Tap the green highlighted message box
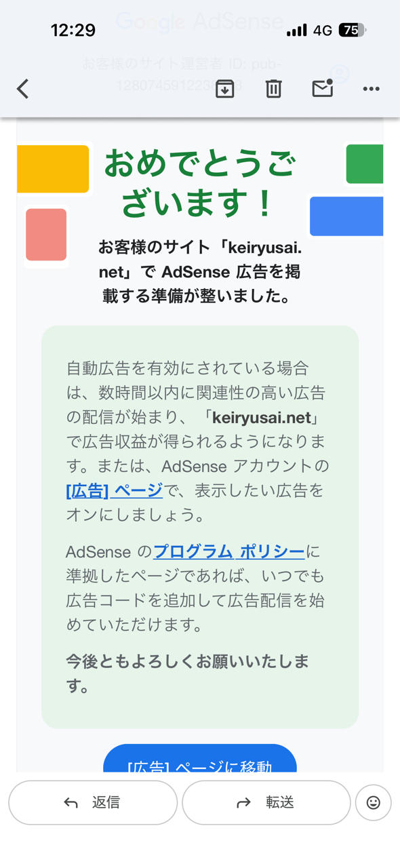The width and height of the screenshot is (400, 868). pos(200,526)
